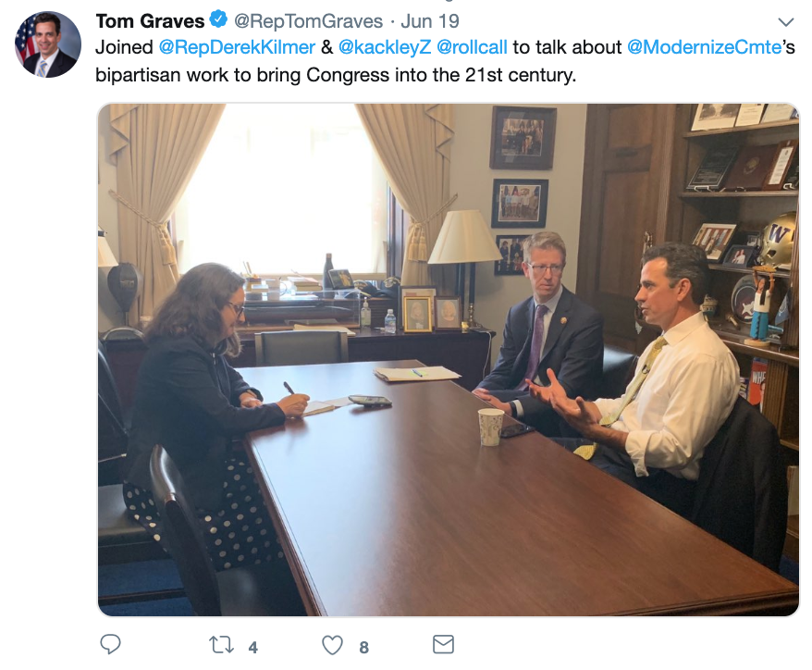
Task: Click the Tom Graves display name
Action: [x=150, y=20]
